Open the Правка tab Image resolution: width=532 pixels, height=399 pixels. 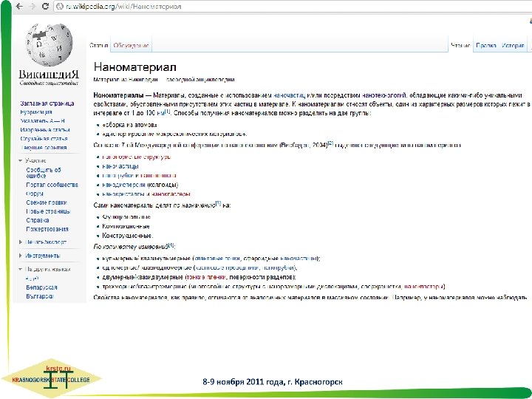coord(486,46)
